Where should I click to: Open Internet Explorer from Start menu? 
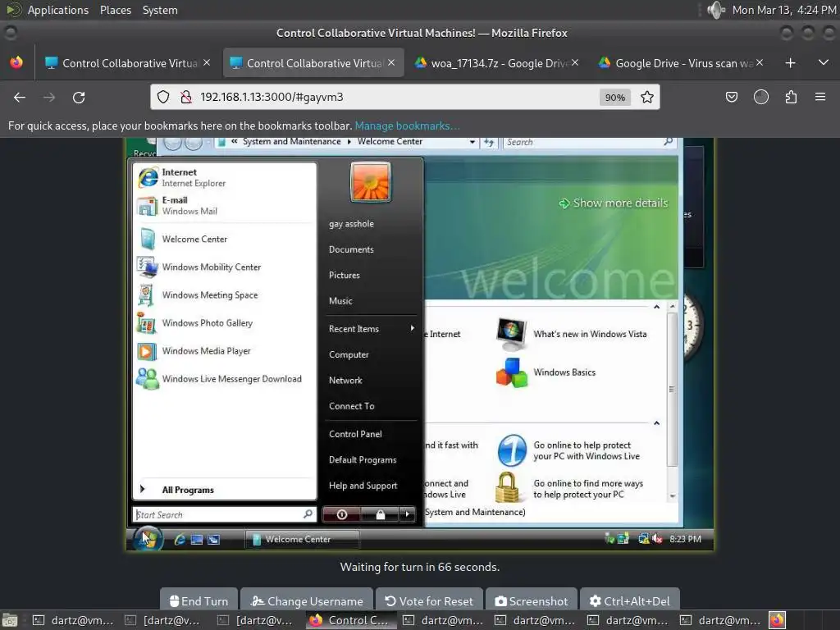(224, 177)
